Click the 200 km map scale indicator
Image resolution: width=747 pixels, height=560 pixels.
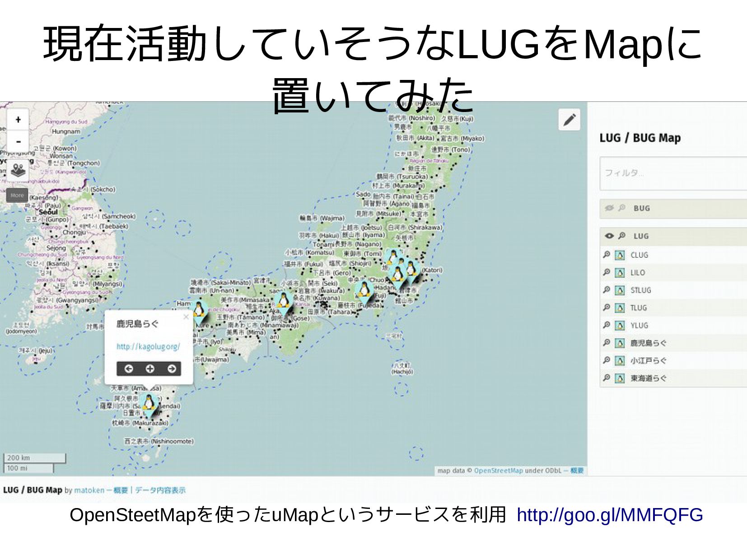pos(35,458)
